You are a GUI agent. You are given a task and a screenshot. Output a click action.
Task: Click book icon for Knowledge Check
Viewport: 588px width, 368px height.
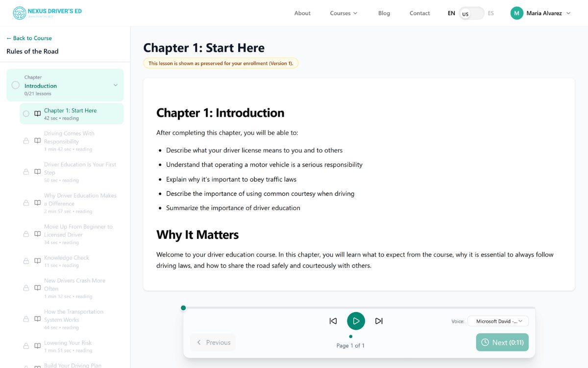click(38, 261)
